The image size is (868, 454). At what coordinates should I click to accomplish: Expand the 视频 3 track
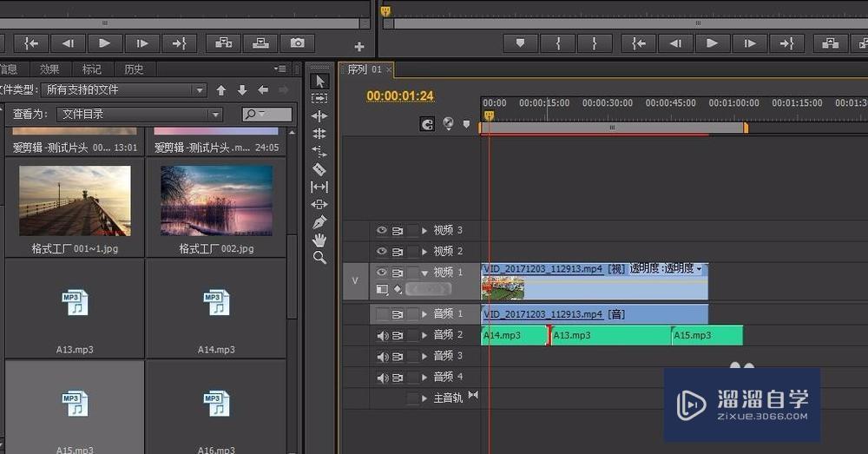pos(424,230)
